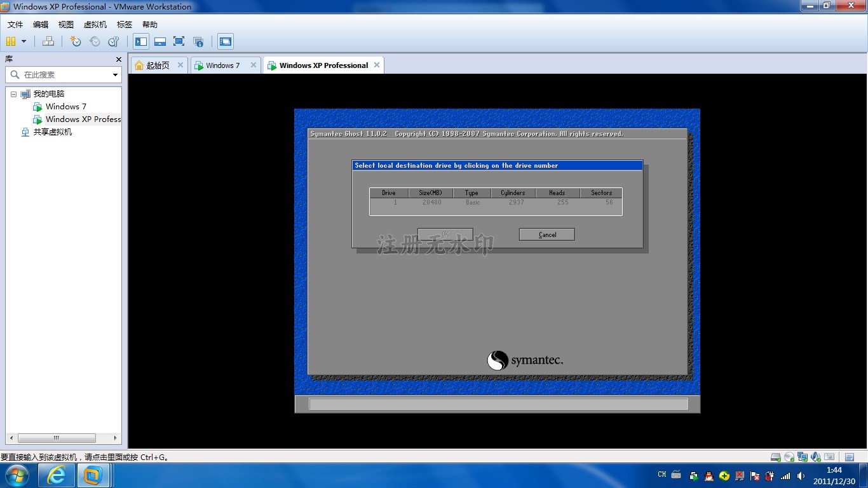Toggle the library sidebar panel view
The image size is (868, 488).
pyautogui.click(x=141, y=41)
